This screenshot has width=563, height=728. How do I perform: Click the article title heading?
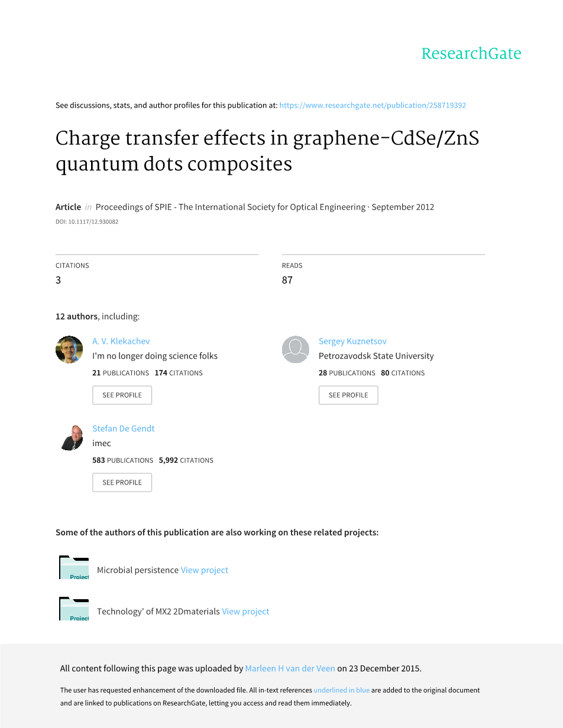[x=267, y=150]
